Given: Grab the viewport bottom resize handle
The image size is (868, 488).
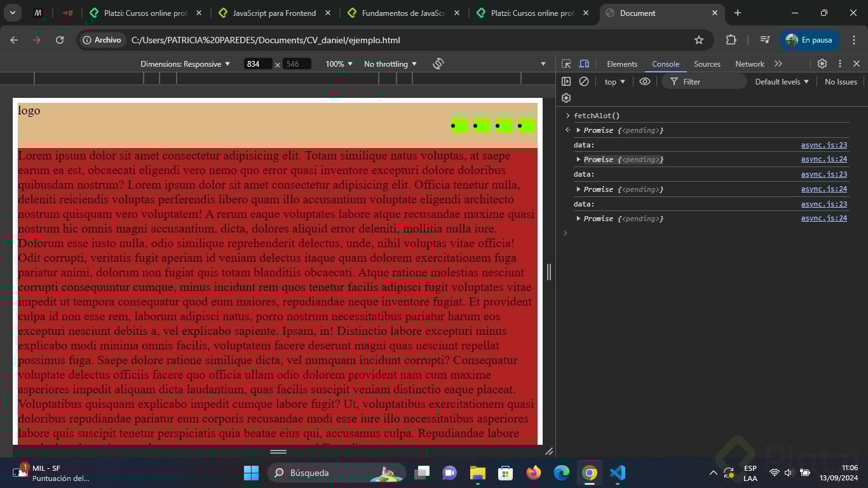Looking at the screenshot, I should [x=278, y=451].
